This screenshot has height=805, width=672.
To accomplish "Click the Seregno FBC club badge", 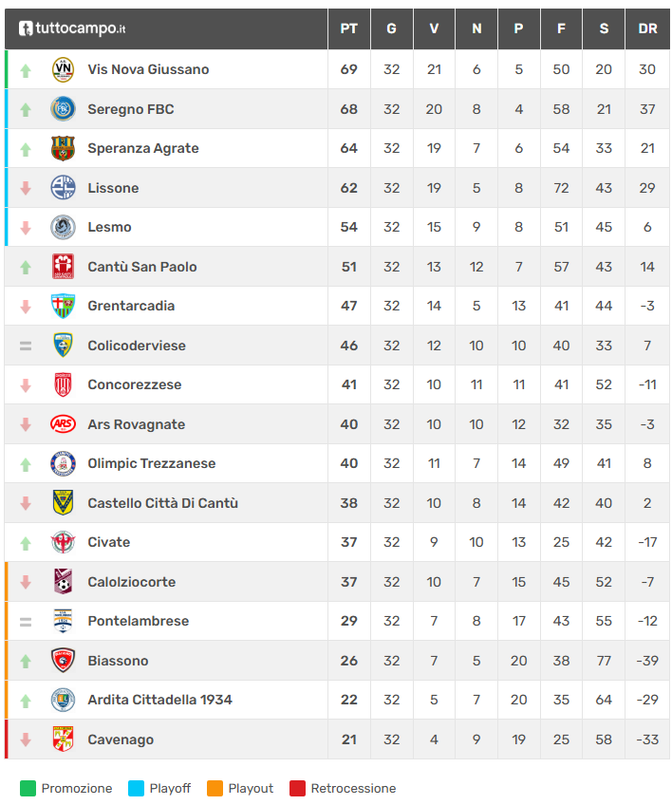I will 63,109.
